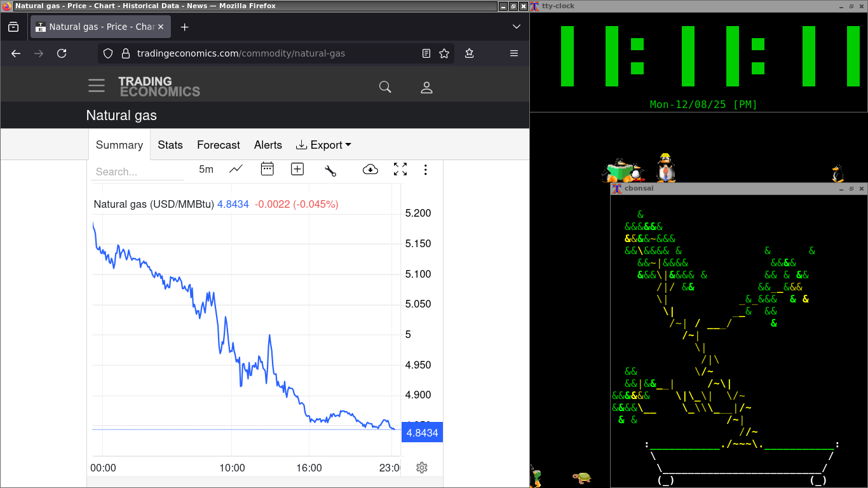868x488 pixels.
Task: Minimize the tty-clock window
Action: coord(841,6)
